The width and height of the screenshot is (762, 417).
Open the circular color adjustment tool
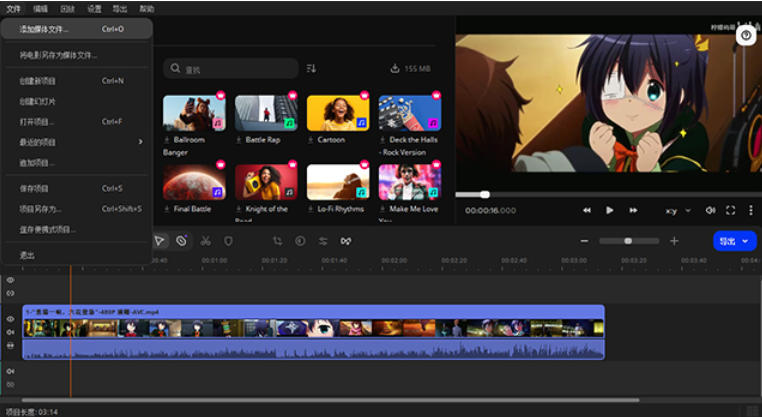(x=300, y=241)
